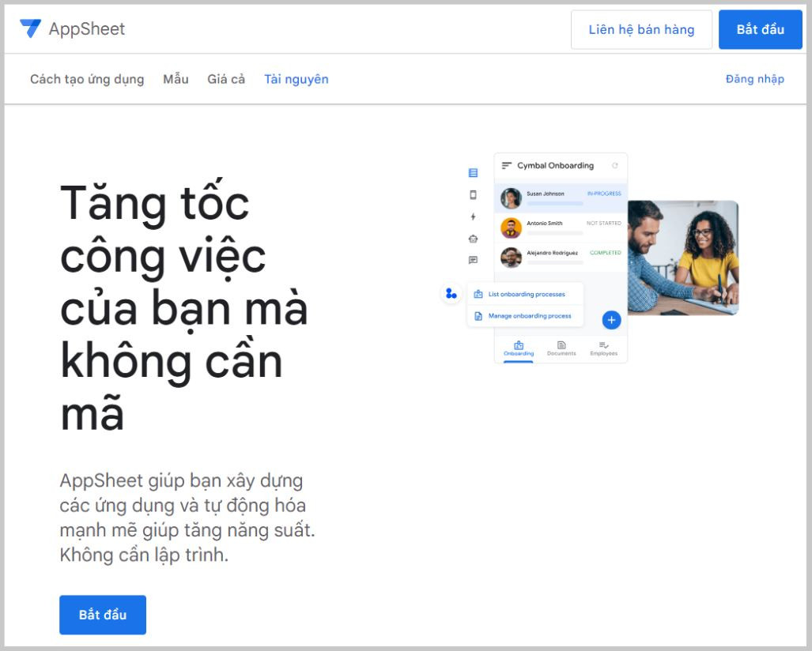812x651 pixels.
Task: Select the Alejandro Rodriguez row name
Action: [552, 253]
